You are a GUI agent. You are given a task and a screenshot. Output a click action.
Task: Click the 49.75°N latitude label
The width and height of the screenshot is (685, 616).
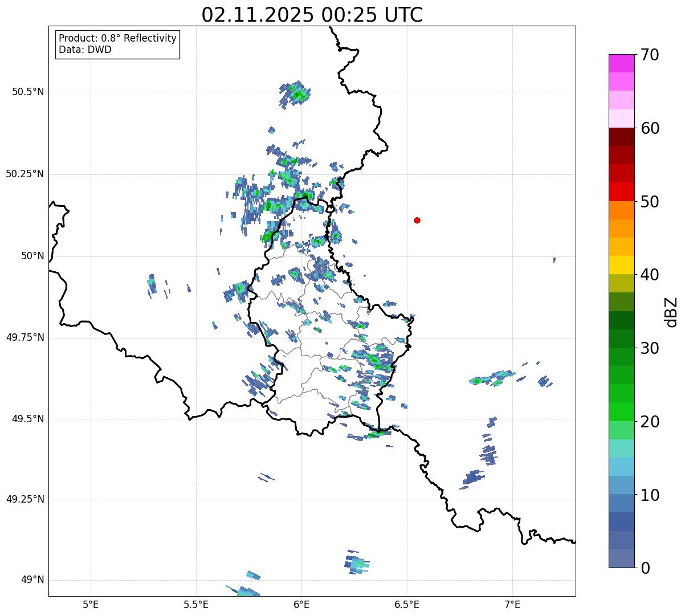tap(25, 337)
